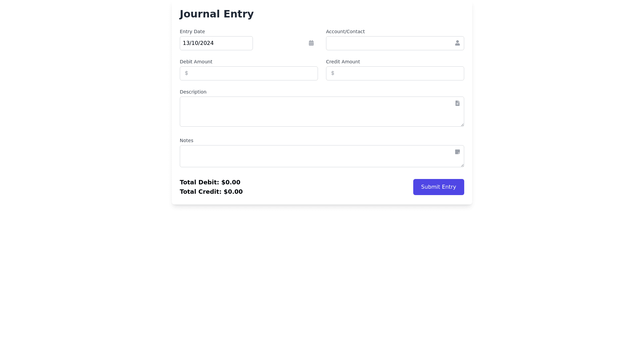The width and height of the screenshot is (644, 362).
Task: Place cursor in the Notes text area
Action: click(x=315, y=156)
